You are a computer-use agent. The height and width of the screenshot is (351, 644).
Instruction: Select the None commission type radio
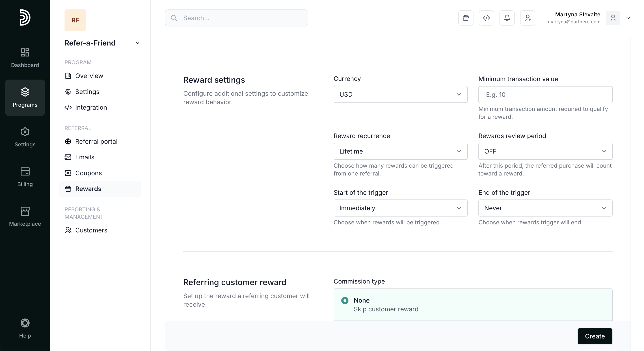click(x=345, y=300)
